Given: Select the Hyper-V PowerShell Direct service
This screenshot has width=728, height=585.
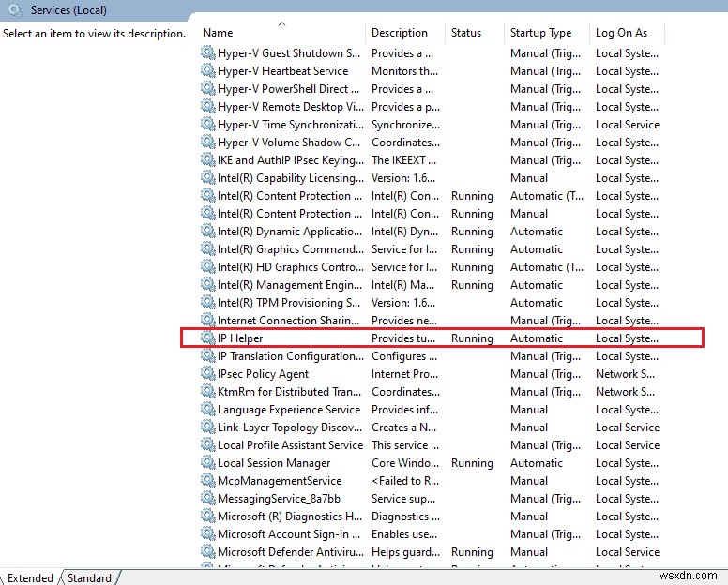Looking at the screenshot, I should coord(288,89).
